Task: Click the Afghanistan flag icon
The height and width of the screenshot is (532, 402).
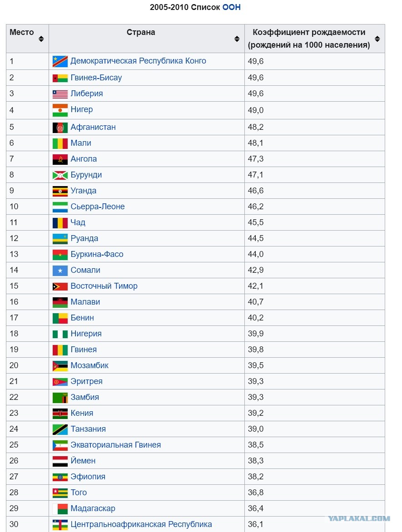Action: pyautogui.click(x=60, y=127)
